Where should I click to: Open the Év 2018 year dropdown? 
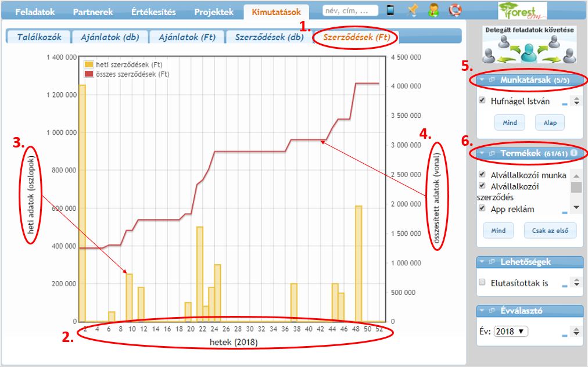point(511,332)
